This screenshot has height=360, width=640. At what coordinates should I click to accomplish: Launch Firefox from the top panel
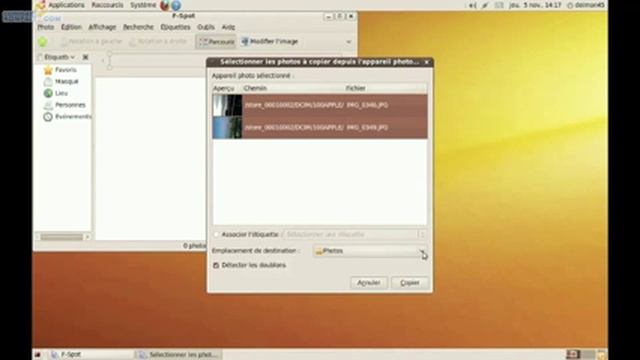[x=164, y=5]
